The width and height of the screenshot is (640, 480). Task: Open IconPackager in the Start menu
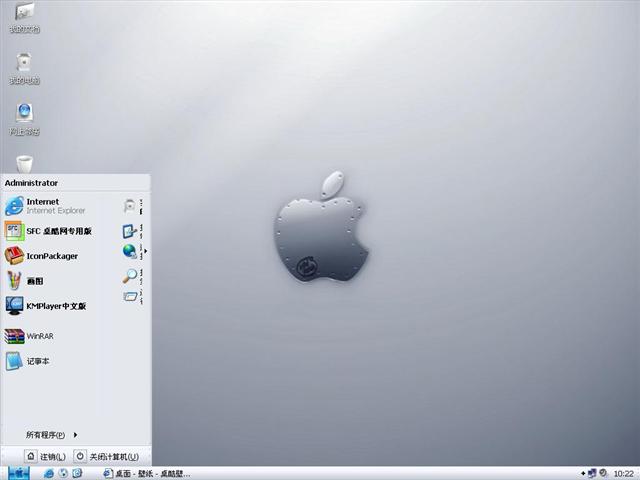(x=42, y=256)
